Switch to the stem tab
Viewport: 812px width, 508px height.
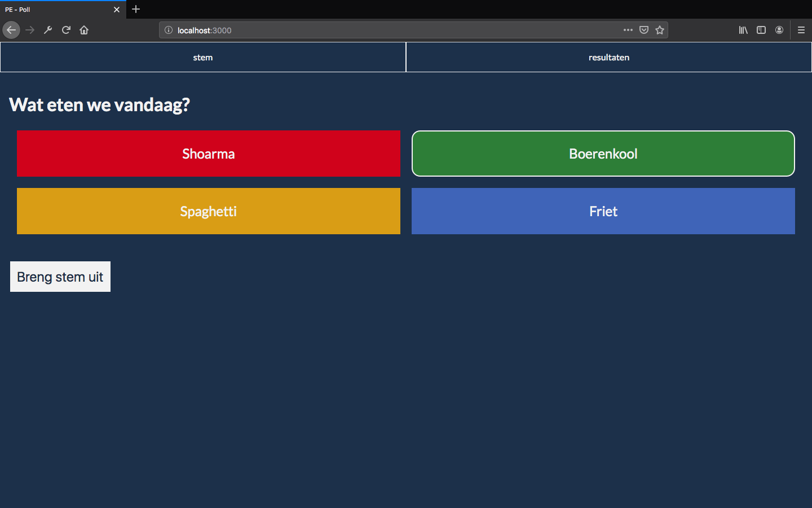203,57
